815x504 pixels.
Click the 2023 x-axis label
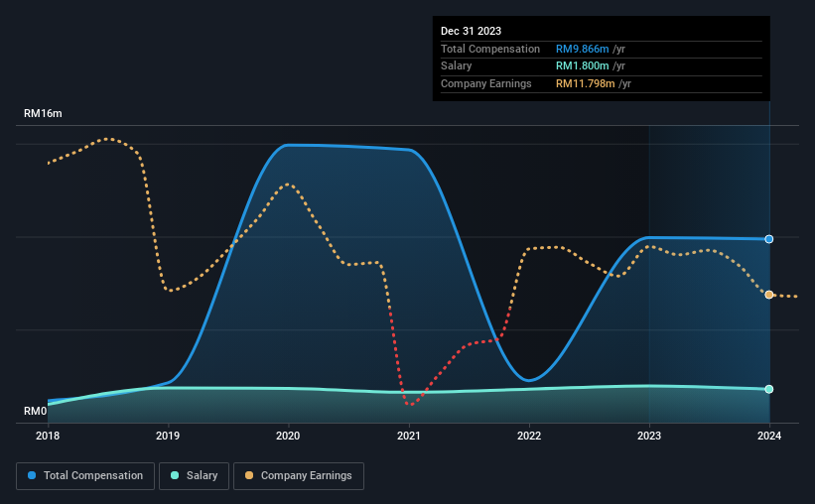[648, 436]
